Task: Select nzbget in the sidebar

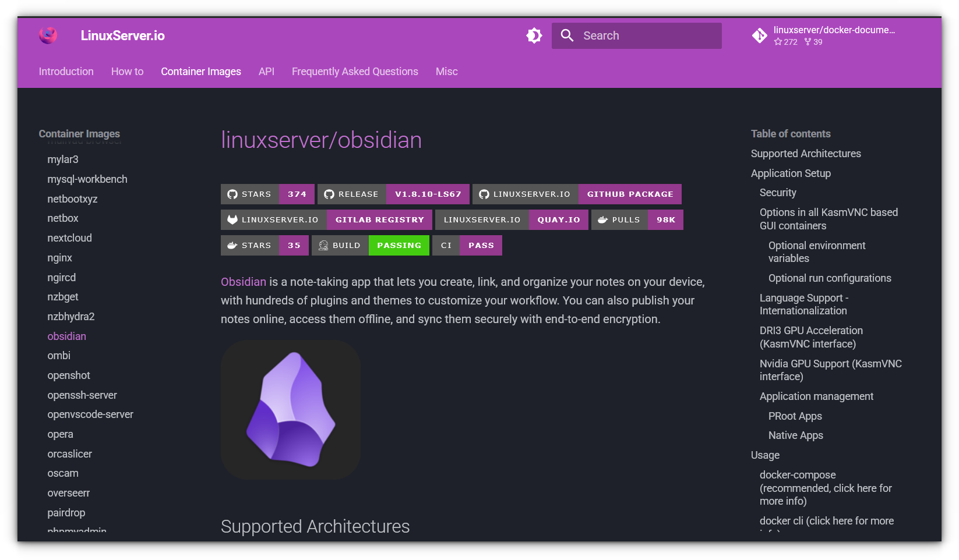Action: 63,297
